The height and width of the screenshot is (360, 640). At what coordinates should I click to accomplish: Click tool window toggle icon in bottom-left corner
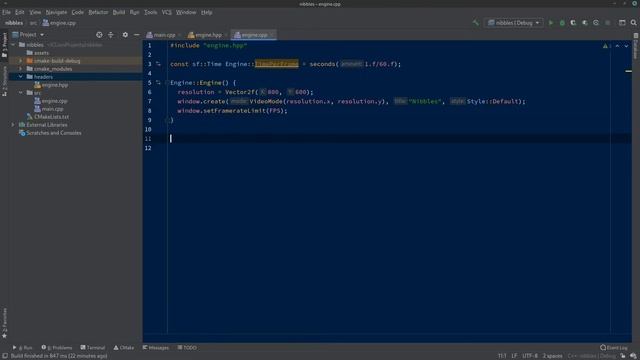pyautogui.click(x=4, y=356)
